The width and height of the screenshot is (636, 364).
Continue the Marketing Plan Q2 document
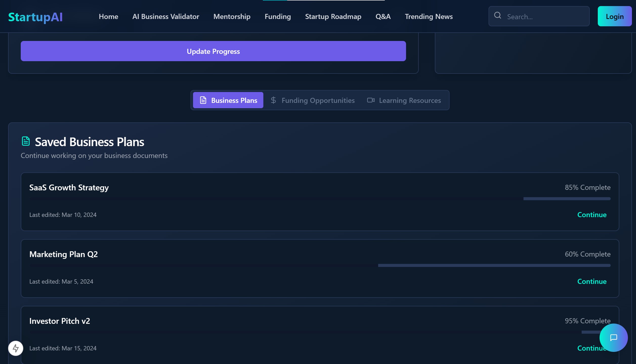(x=591, y=281)
